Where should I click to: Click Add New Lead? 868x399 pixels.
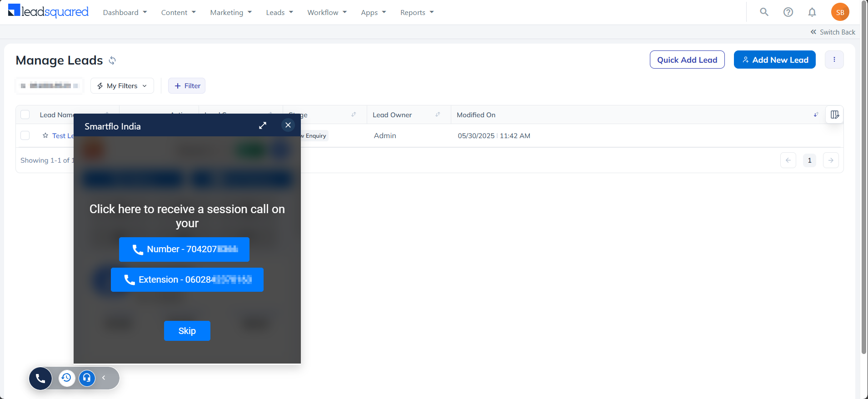click(775, 60)
